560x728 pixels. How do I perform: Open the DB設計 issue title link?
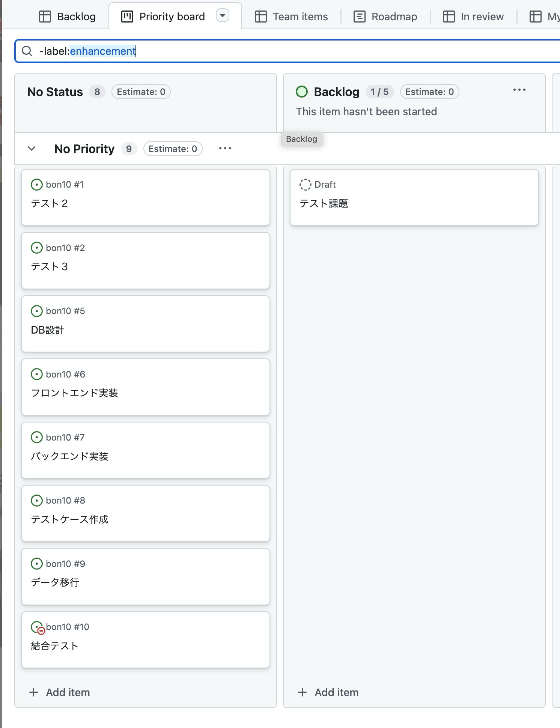tap(48, 330)
